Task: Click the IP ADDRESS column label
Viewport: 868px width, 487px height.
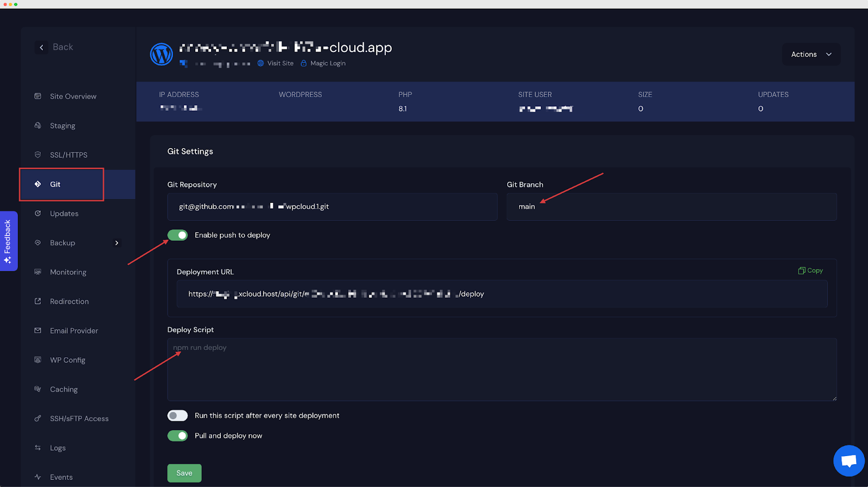Action: 178,94
